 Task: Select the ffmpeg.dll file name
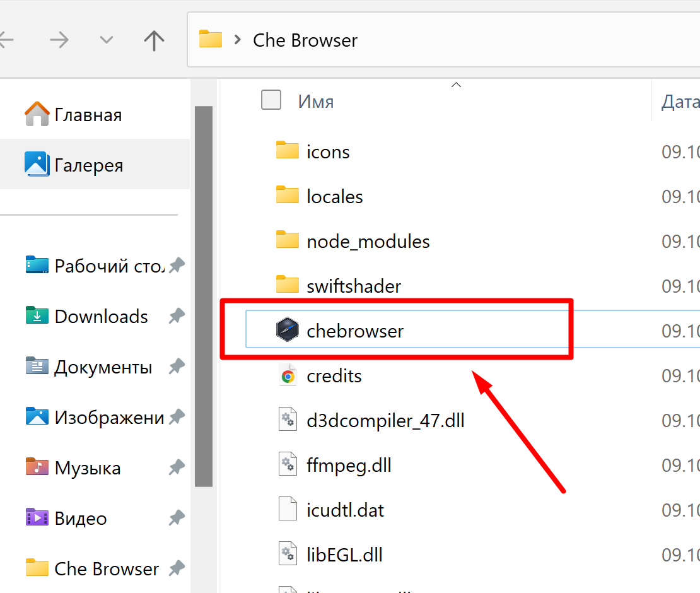349,466
